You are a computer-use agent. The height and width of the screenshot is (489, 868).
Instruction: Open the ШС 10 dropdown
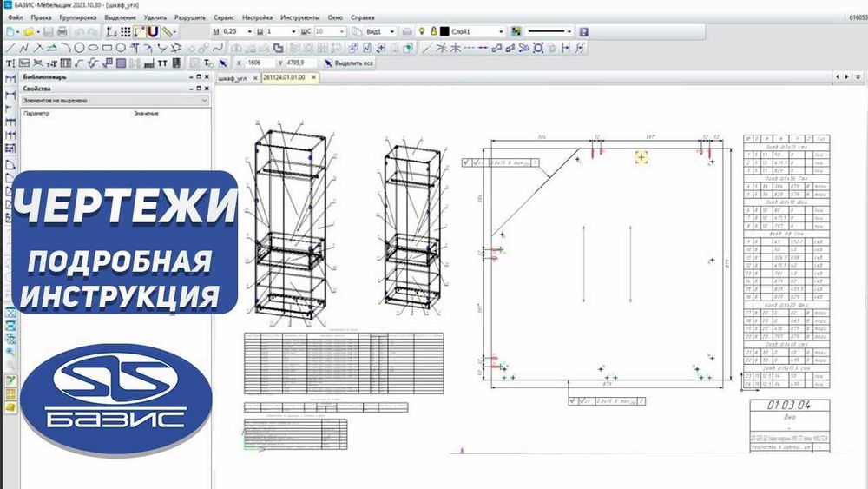[x=341, y=31]
